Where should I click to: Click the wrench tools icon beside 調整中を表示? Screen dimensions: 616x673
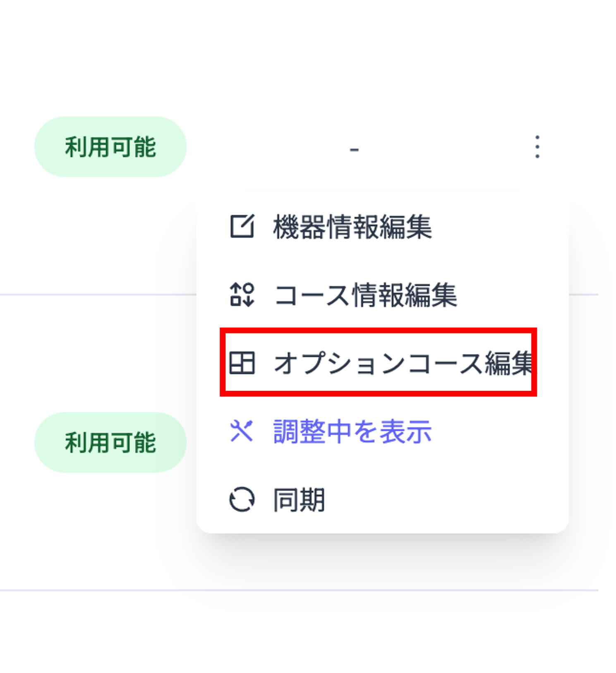pos(243,431)
